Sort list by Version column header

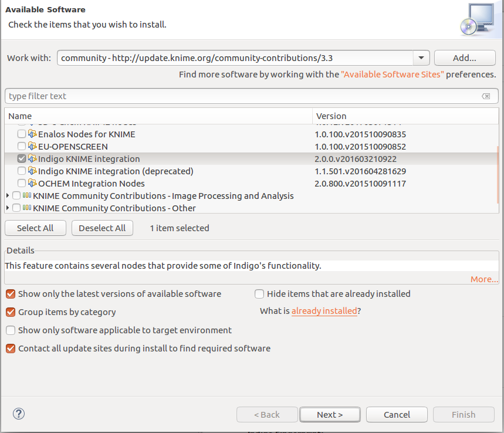point(405,116)
